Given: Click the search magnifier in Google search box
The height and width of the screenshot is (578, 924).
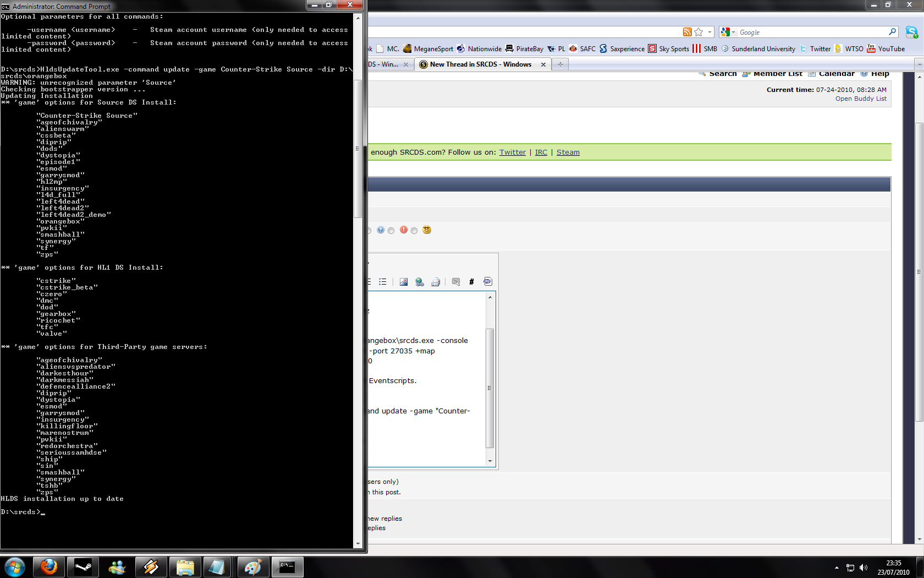Looking at the screenshot, I should coord(892,32).
